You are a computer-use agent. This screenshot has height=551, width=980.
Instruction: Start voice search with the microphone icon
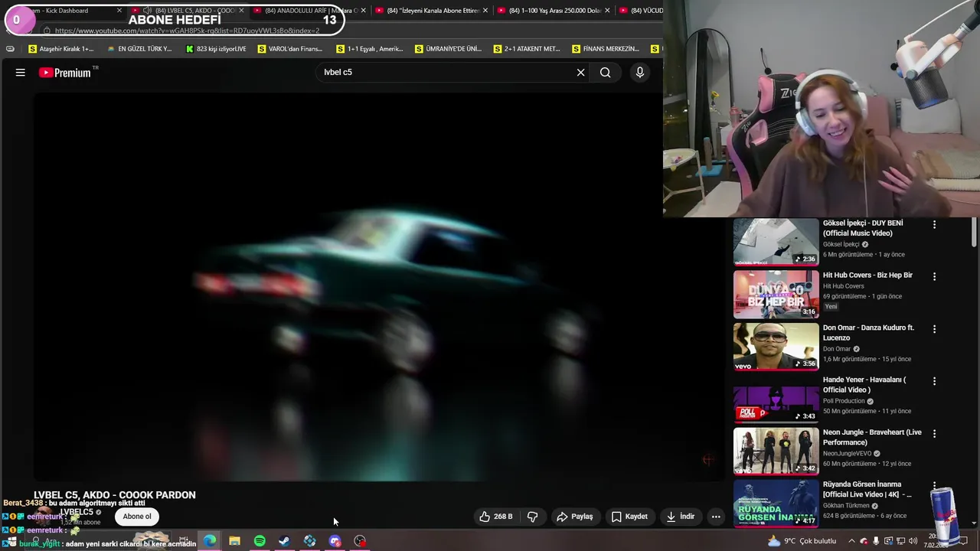pos(639,73)
